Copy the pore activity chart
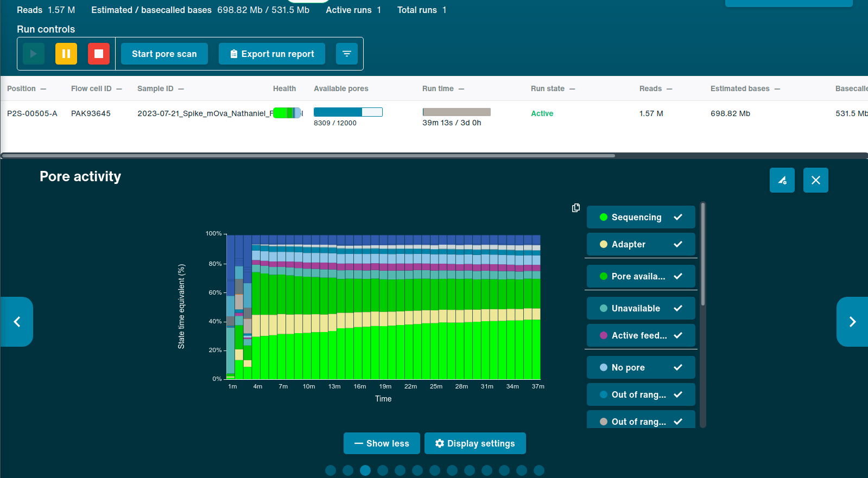868x478 pixels. pyautogui.click(x=576, y=208)
